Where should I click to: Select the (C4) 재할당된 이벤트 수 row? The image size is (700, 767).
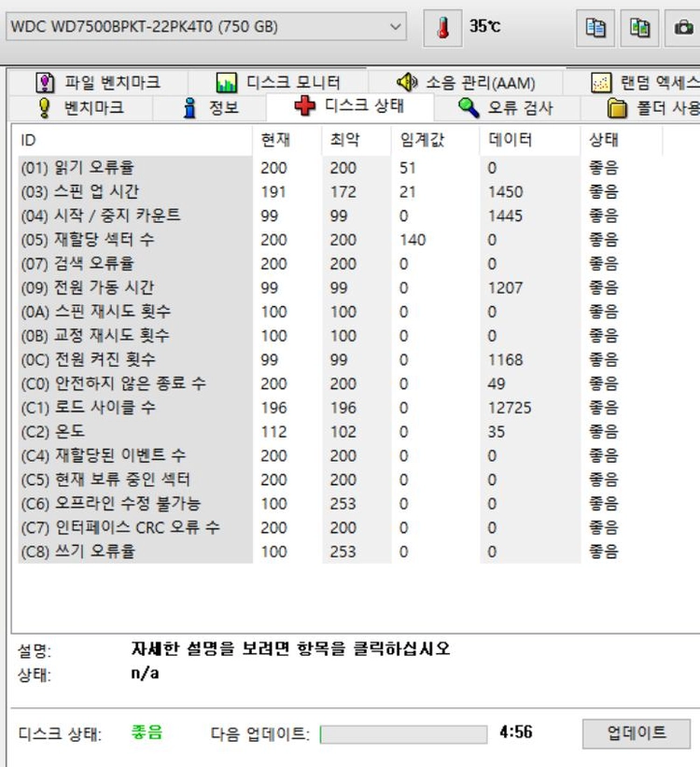tap(340, 455)
